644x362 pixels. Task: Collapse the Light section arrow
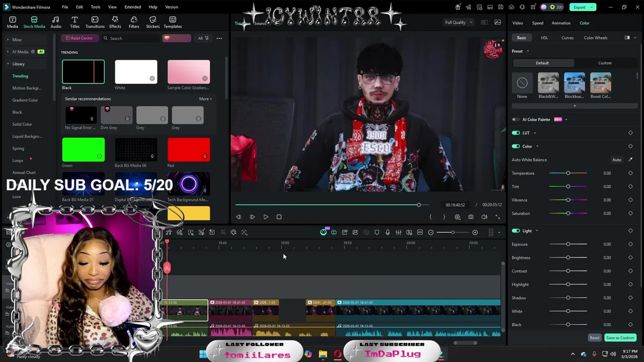(x=537, y=231)
